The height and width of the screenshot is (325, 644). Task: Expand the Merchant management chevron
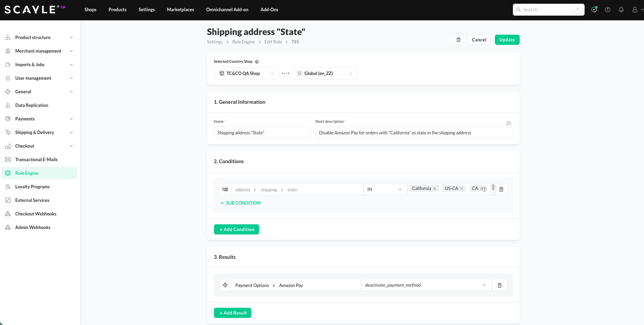71,51
